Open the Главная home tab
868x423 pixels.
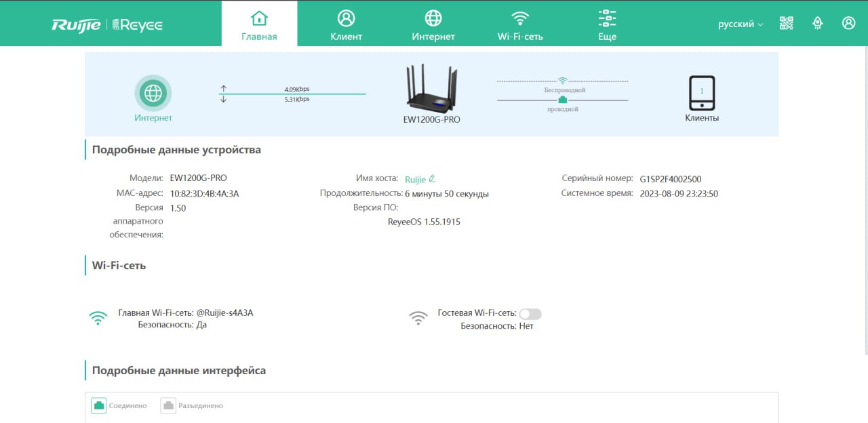coord(259,24)
